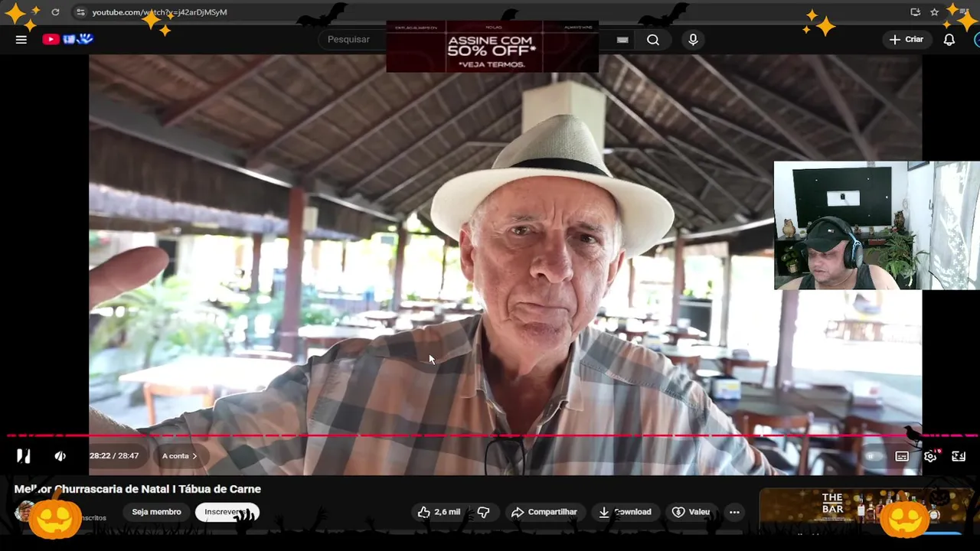Open site information icon in address bar

(x=80, y=12)
